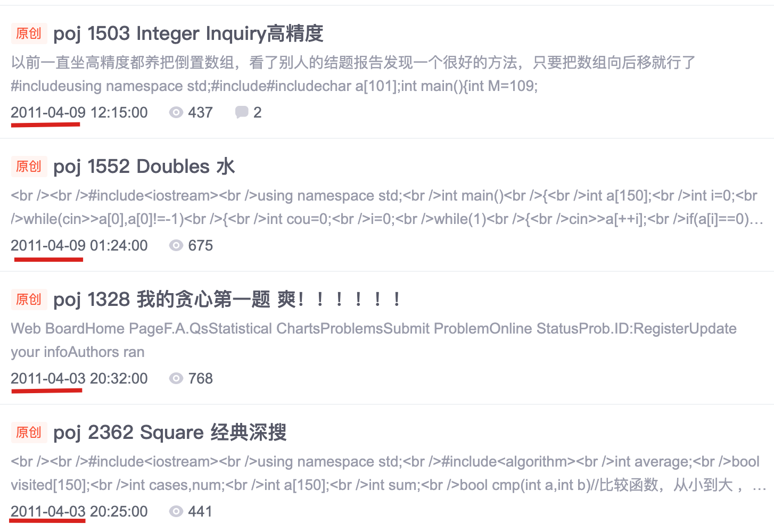This screenshot has height=532, width=774.
Task: Click date 2011-04-03 20:32:00
Action: pos(79,378)
